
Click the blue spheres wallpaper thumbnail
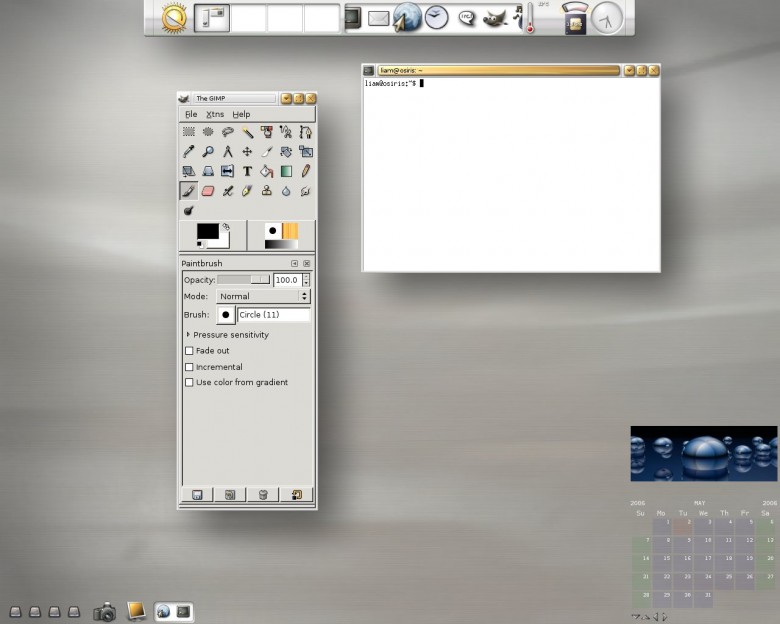click(x=703, y=453)
